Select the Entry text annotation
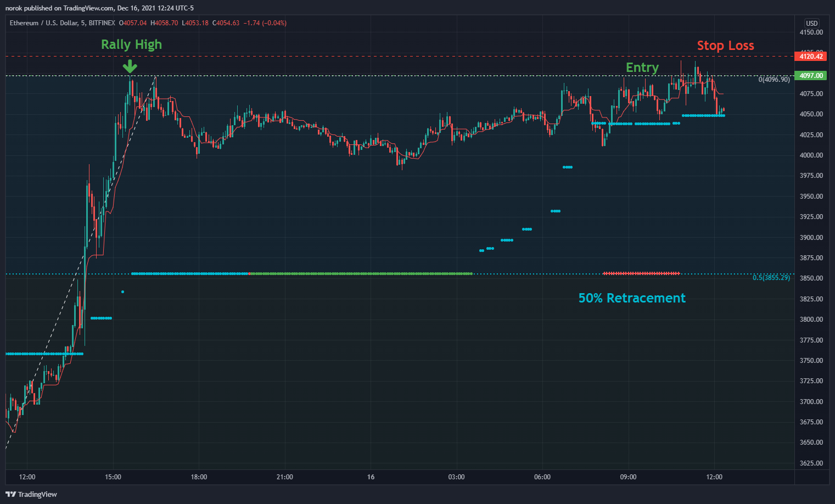835x504 pixels. tap(642, 68)
